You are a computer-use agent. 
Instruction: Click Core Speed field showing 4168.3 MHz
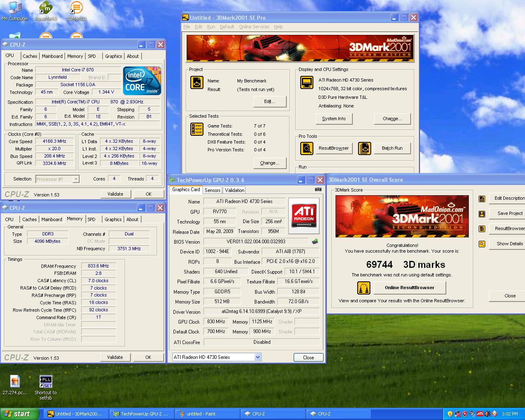pyautogui.click(x=54, y=141)
